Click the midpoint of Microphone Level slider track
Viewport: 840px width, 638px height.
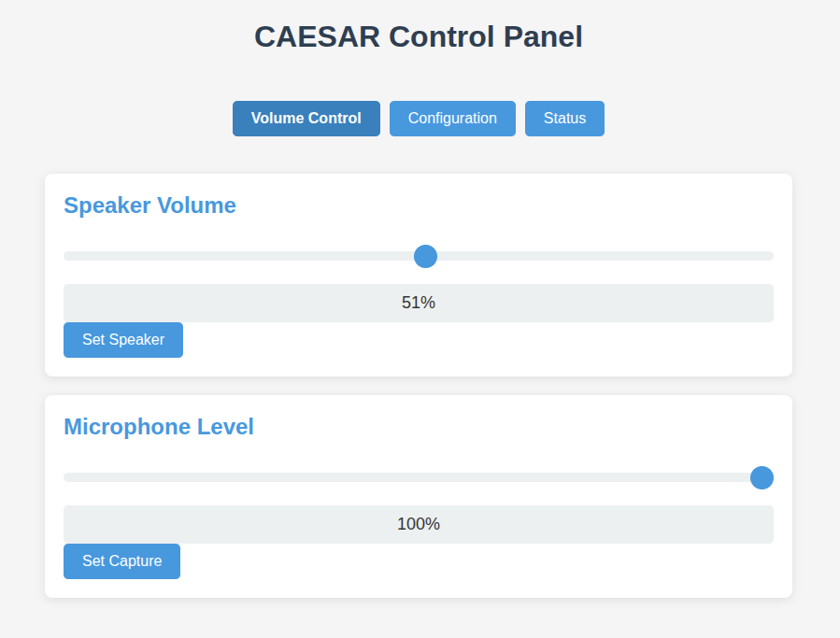[419, 477]
